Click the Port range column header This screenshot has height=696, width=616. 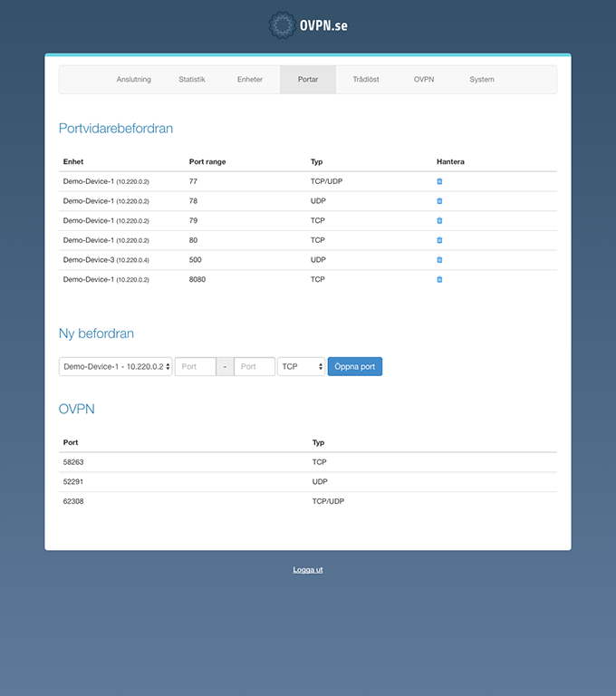(207, 161)
